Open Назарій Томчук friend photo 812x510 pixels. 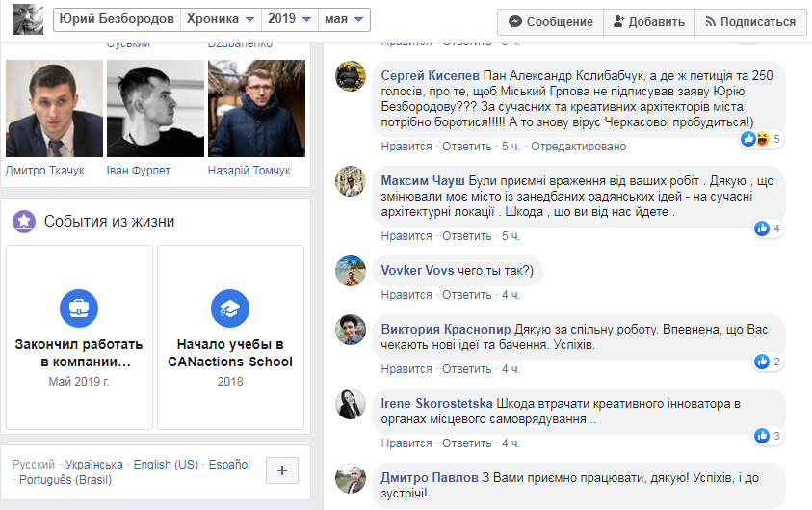point(256,109)
